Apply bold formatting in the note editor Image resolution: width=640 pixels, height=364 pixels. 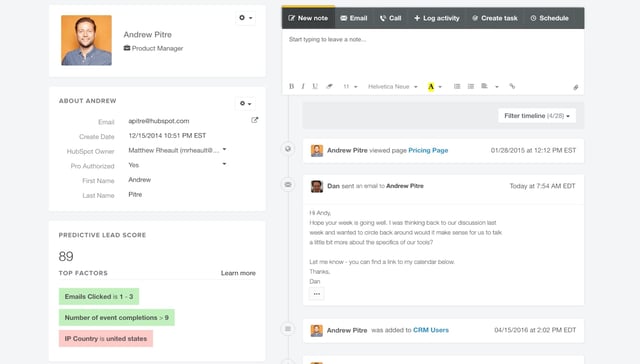pos(291,87)
